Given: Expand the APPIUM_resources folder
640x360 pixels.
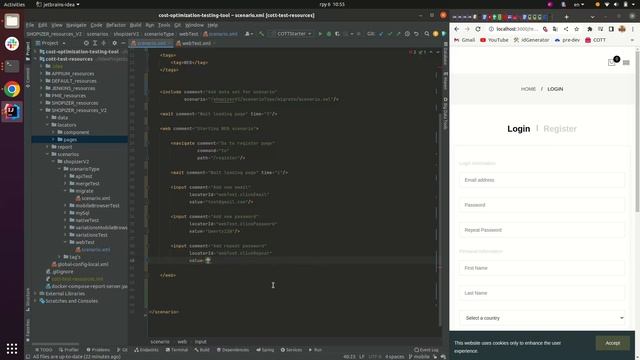Looking at the screenshot, I should (x=41, y=74).
